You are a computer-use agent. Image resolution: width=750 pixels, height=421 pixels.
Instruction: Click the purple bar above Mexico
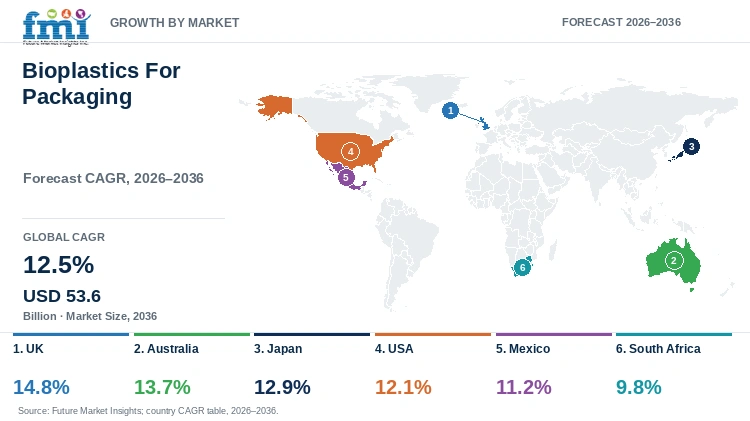click(x=554, y=334)
